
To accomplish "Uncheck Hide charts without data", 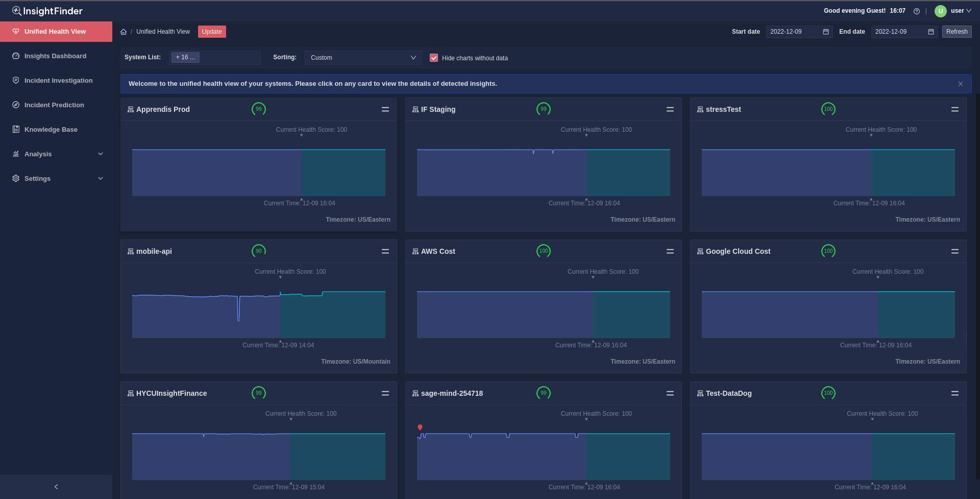I will pyautogui.click(x=434, y=58).
